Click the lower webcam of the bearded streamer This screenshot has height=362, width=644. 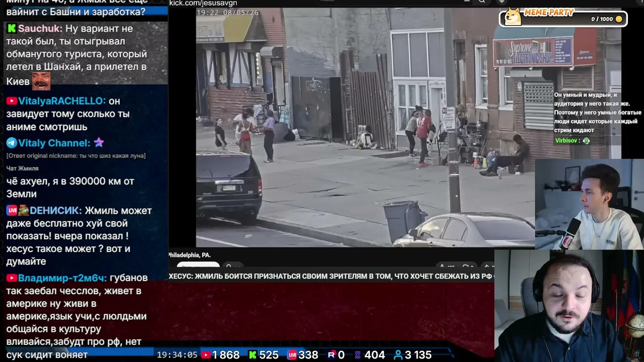tap(569, 306)
